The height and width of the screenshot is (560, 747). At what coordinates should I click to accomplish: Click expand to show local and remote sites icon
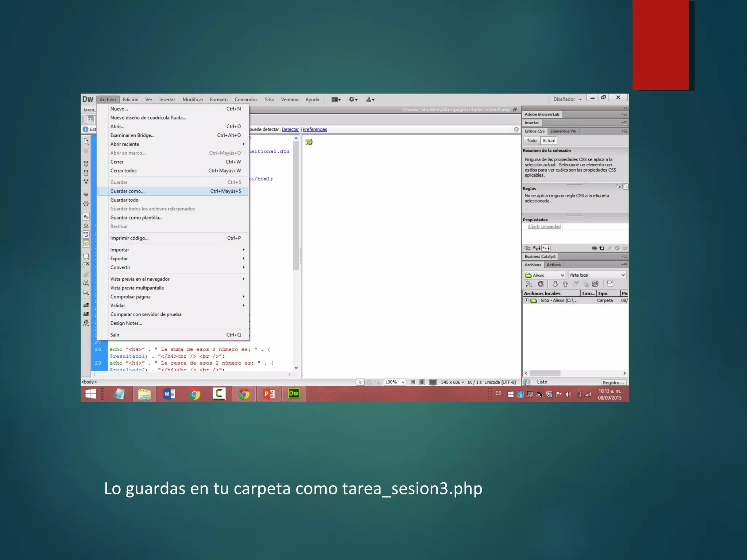[x=610, y=284]
